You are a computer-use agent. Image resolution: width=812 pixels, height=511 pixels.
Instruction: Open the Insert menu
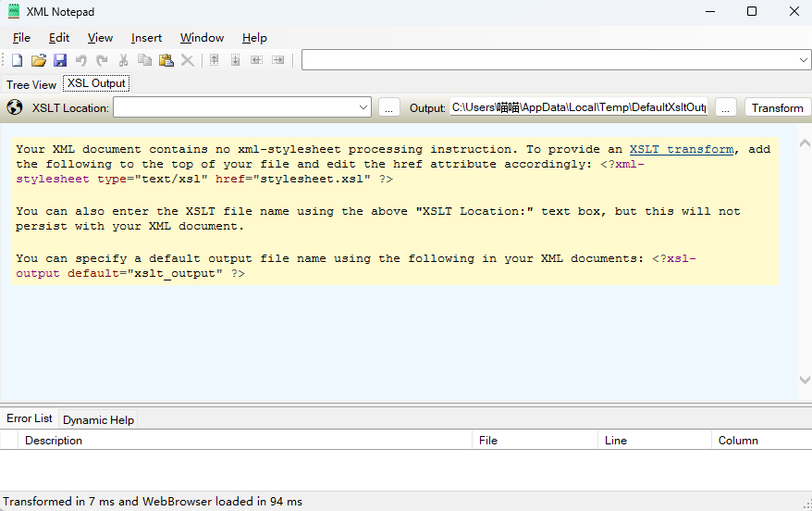pos(146,38)
